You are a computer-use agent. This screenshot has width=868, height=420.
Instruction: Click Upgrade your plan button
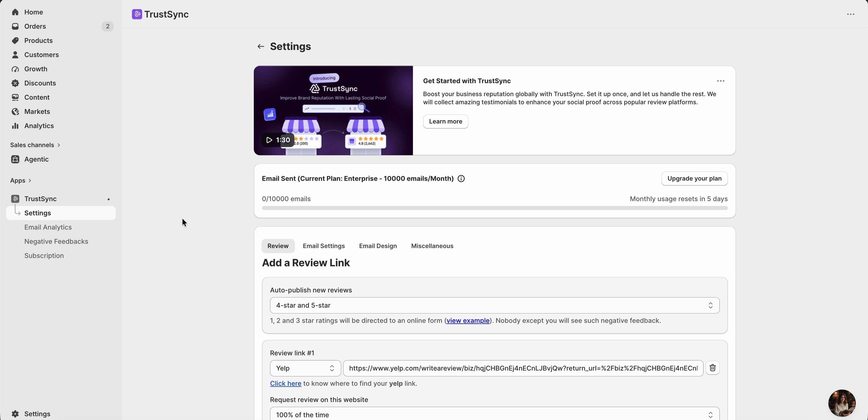pos(694,179)
